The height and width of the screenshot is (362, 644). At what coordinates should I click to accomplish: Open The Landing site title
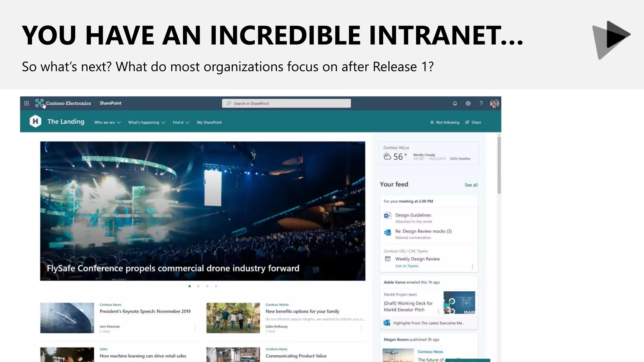(66, 122)
